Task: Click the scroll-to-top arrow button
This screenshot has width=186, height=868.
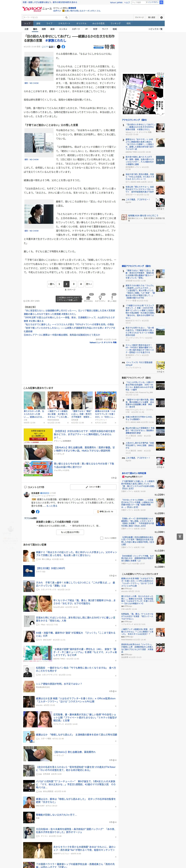Action: coord(180,536)
